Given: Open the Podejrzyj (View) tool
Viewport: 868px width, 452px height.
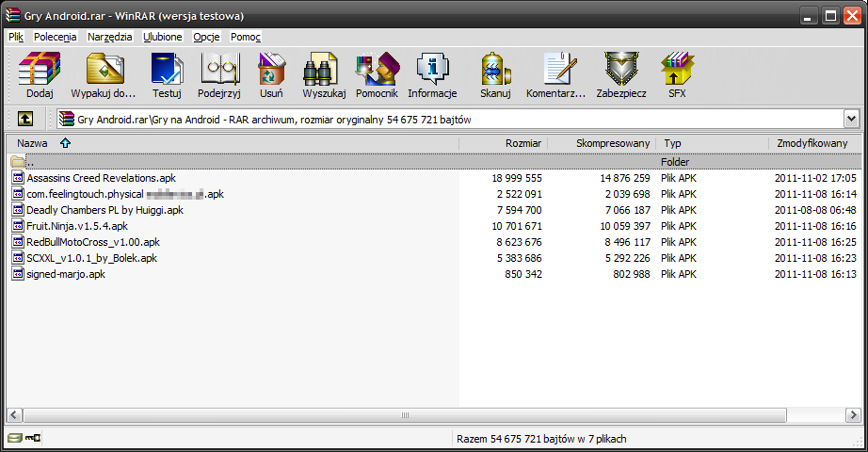Looking at the screenshot, I should click(221, 75).
